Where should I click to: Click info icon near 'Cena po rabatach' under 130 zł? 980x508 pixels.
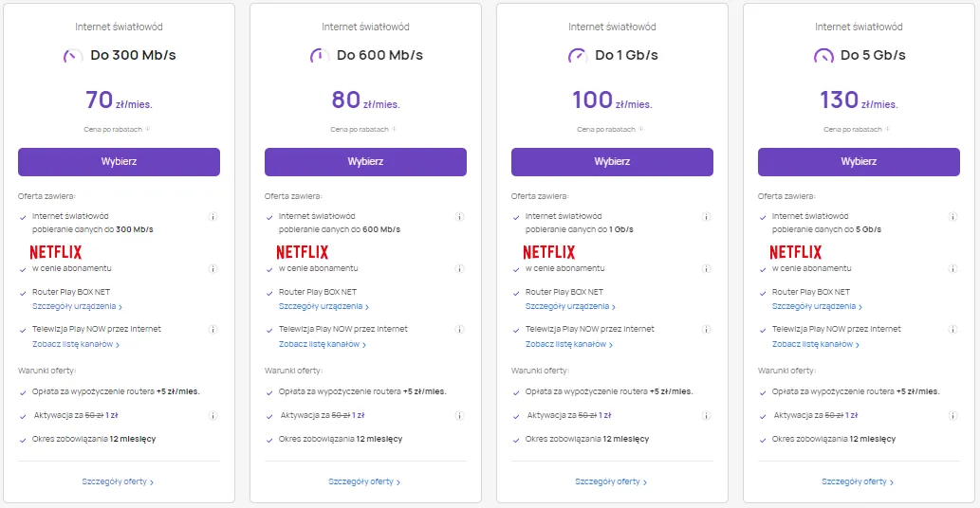888,129
